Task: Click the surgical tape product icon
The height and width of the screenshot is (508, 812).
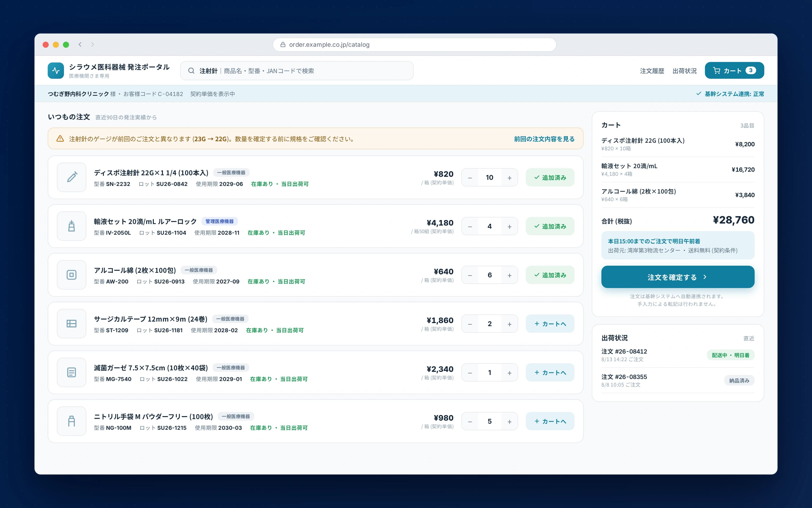Action: coord(72,323)
